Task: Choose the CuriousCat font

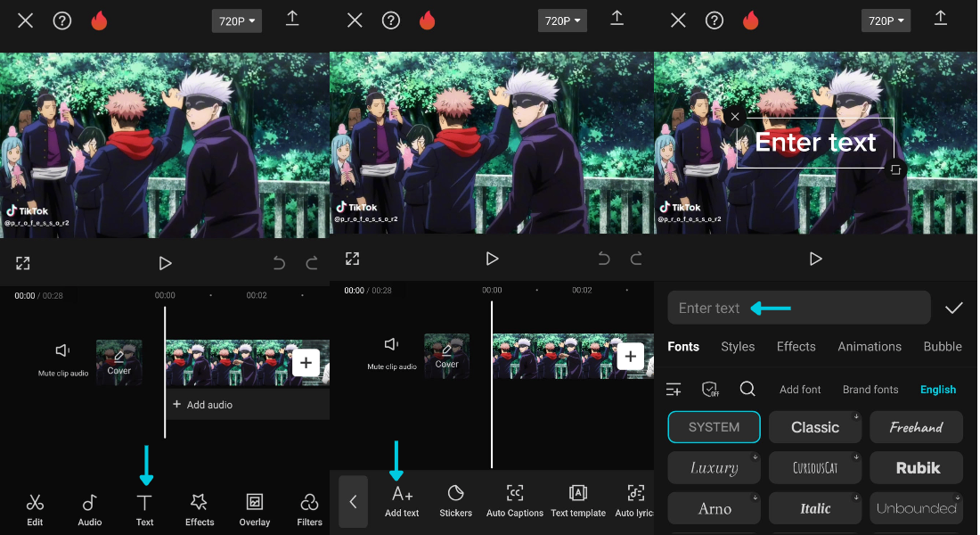Action: pyautogui.click(x=815, y=467)
